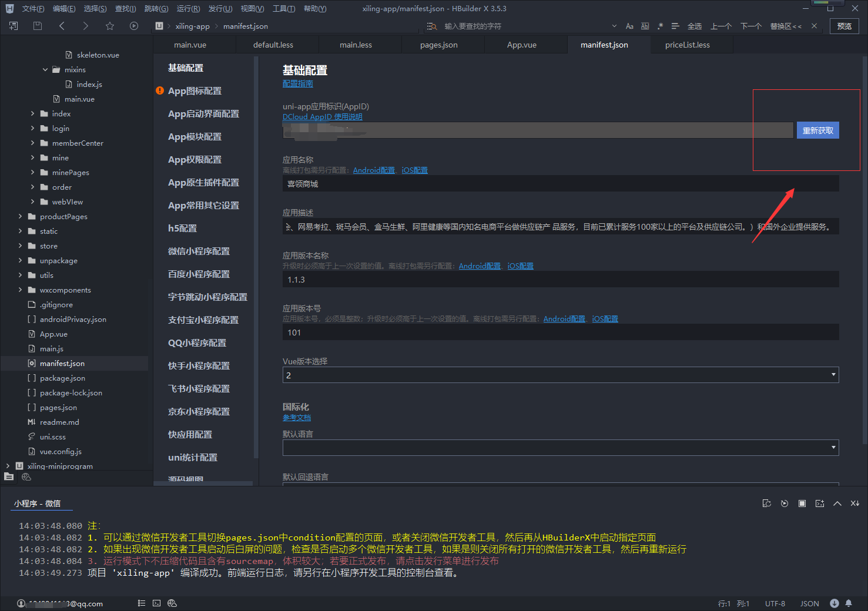Viewport: 868px width, 611px height.
Task: Stop the running task with square icon
Action: 802,503
